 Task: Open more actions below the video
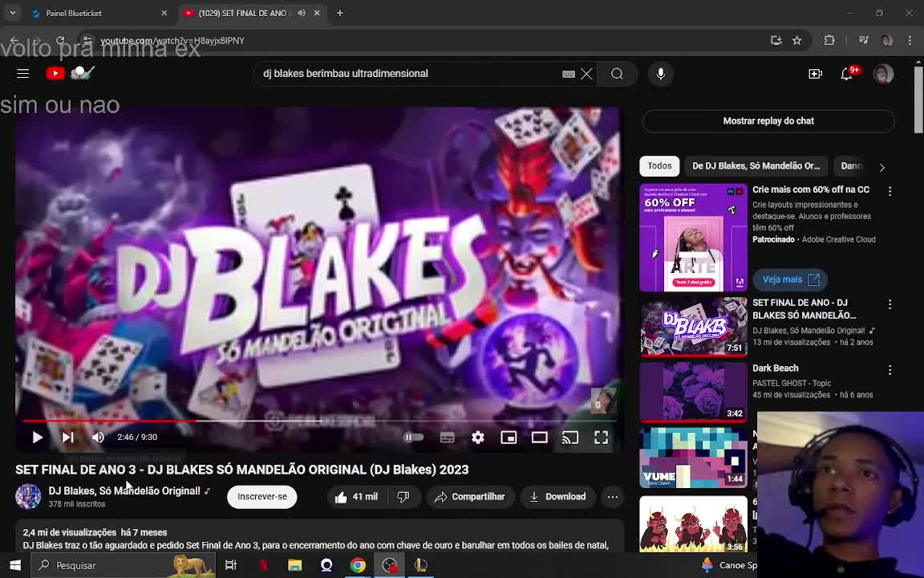pos(613,497)
